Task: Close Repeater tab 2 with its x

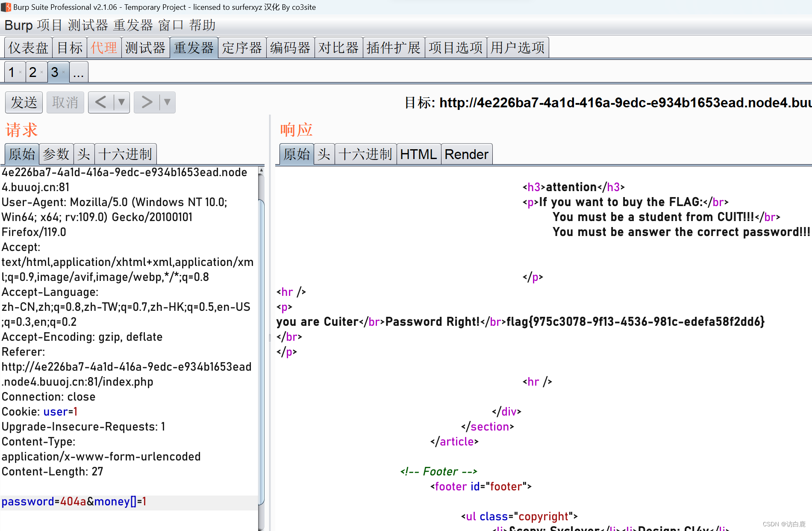Action: [41, 72]
